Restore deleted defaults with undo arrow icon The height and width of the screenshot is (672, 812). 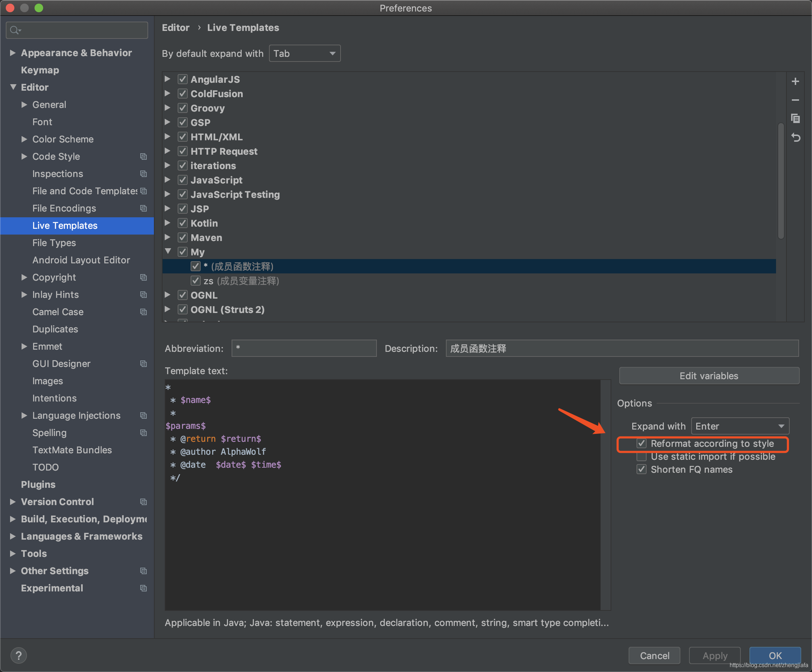coord(795,137)
